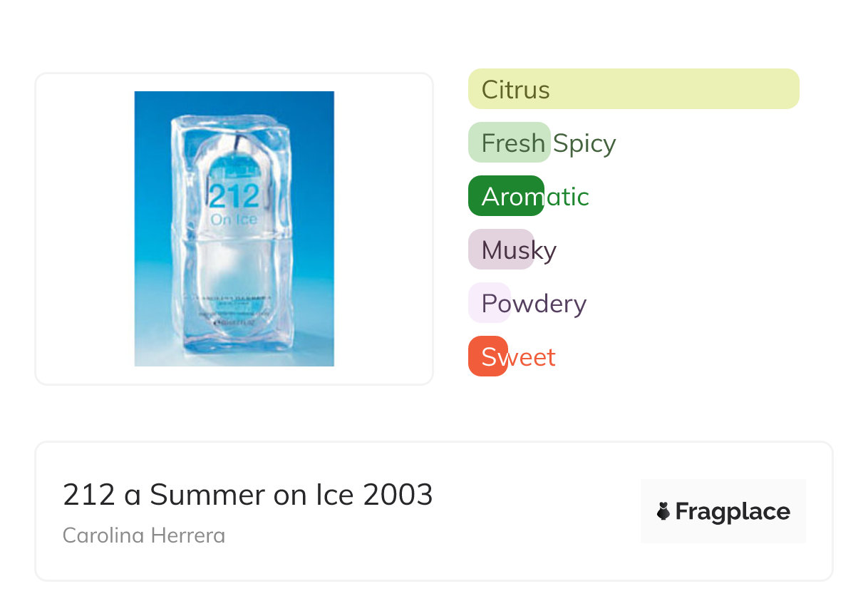The image size is (868, 616).
Task: Open the 212 a Summer on Ice 2003 title
Action: 247,495
